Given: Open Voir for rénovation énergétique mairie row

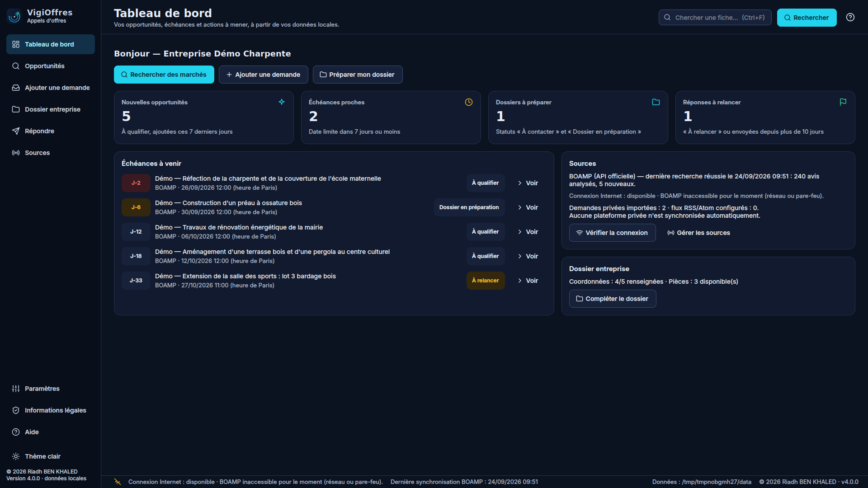Looking at the screenshot, I should [x=528, y=232].
